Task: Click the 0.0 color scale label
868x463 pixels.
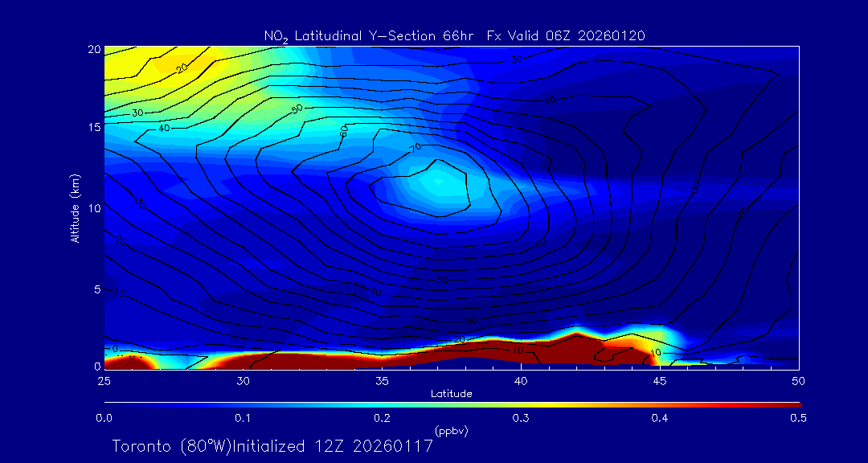Action: tap(104, 418)
